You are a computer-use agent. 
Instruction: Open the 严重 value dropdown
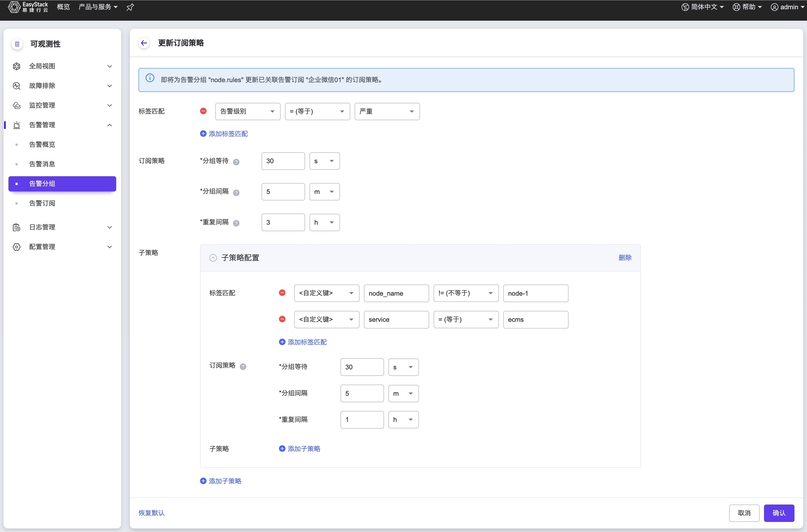(387, 112)
